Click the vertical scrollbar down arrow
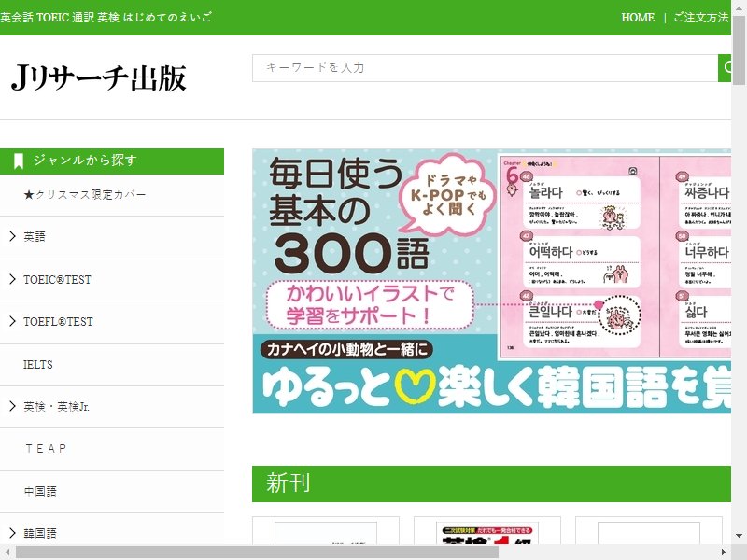Viewport: 747px width, 560px height. pos(739,536)
